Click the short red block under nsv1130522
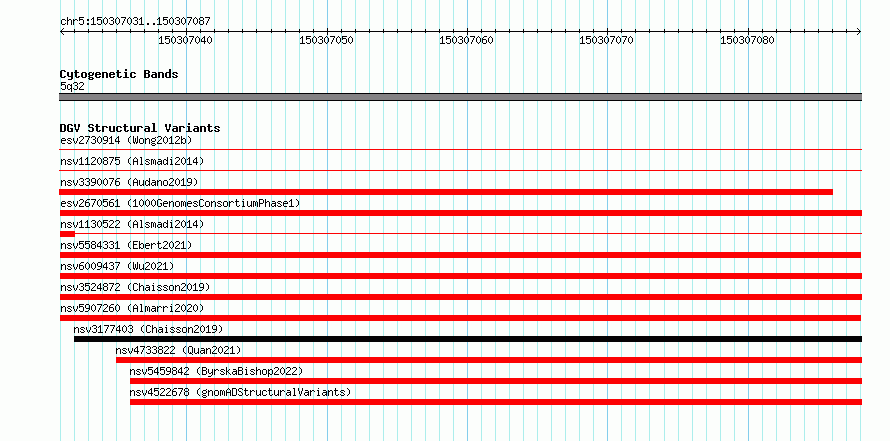This screenshot has width=890, height=441. click(67, 234)
